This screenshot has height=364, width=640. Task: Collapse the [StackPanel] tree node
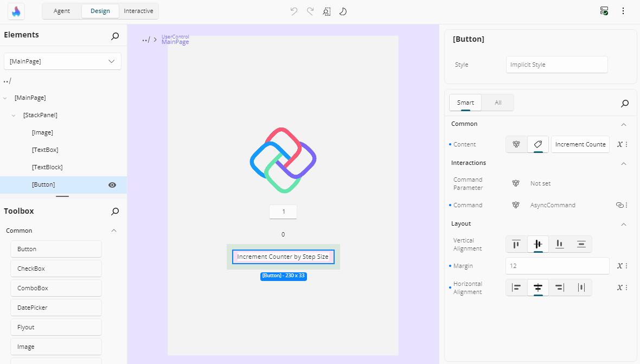point(14,115)
